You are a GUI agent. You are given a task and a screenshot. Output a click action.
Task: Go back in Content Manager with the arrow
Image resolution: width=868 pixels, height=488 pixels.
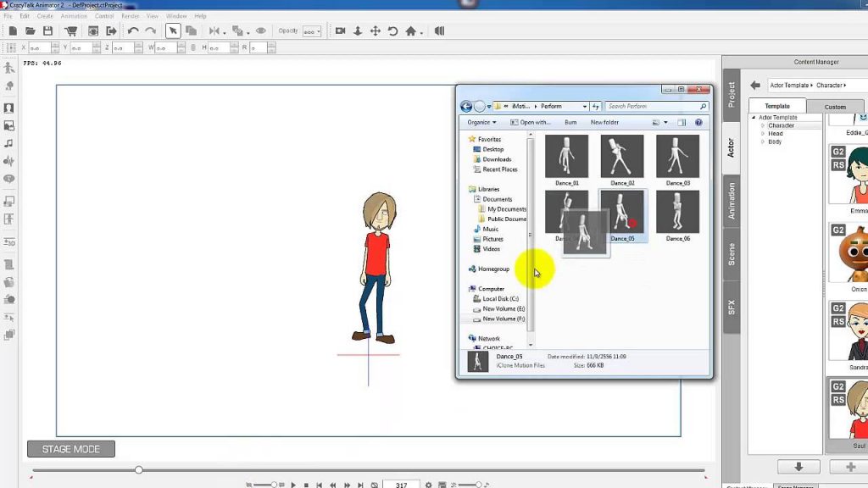click(x=755, y=86)
